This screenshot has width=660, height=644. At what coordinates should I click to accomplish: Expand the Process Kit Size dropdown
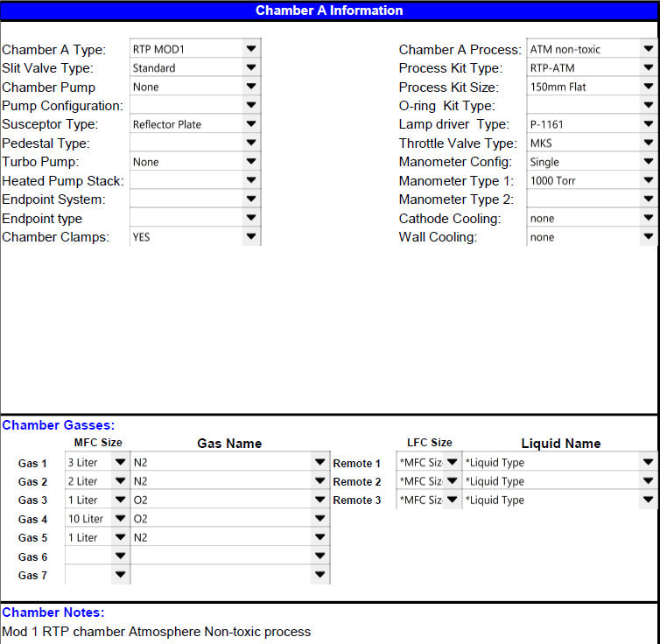[649, 87]
